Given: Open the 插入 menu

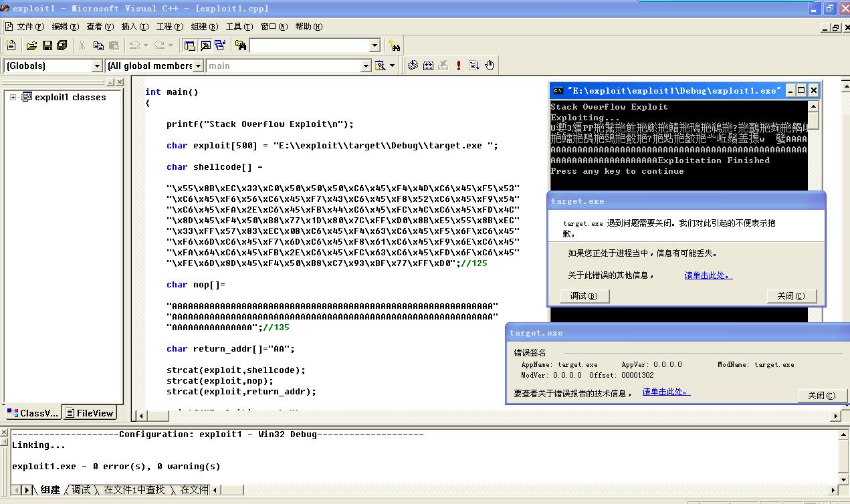Looking at the screenshot, I should point(135,27).
